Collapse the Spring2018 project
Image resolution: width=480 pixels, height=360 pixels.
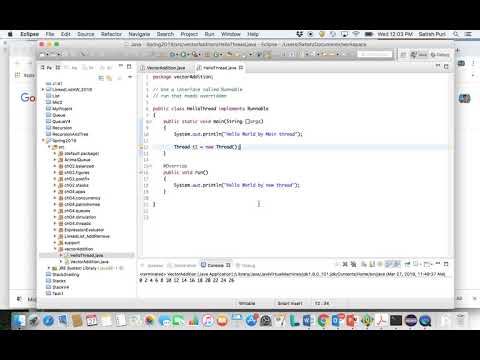(x=43, y=141)
